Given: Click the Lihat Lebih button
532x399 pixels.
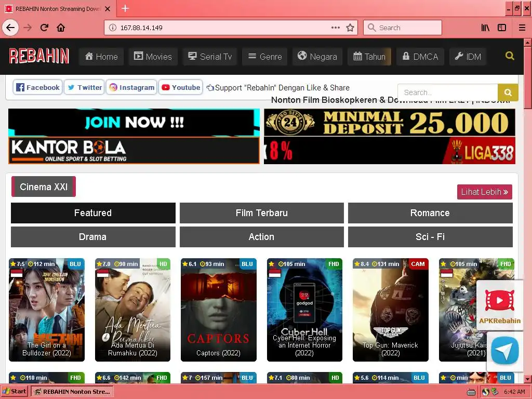Looking at the screenshot, I should coord(485,192).
